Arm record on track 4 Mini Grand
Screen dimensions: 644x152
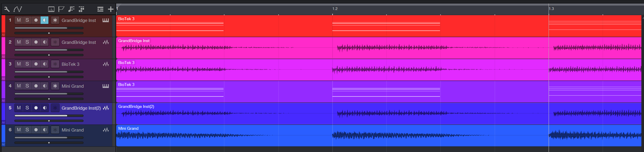pyautogui.click(x=36, y=86)
